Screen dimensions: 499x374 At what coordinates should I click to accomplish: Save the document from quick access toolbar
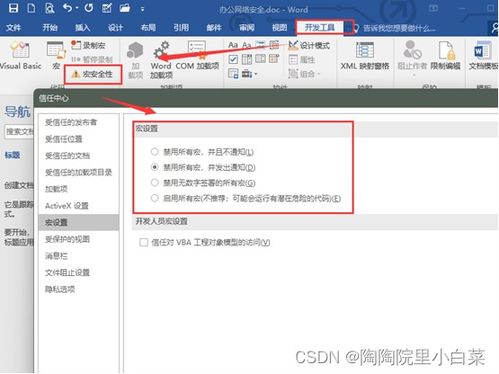(x=13, y=8)
